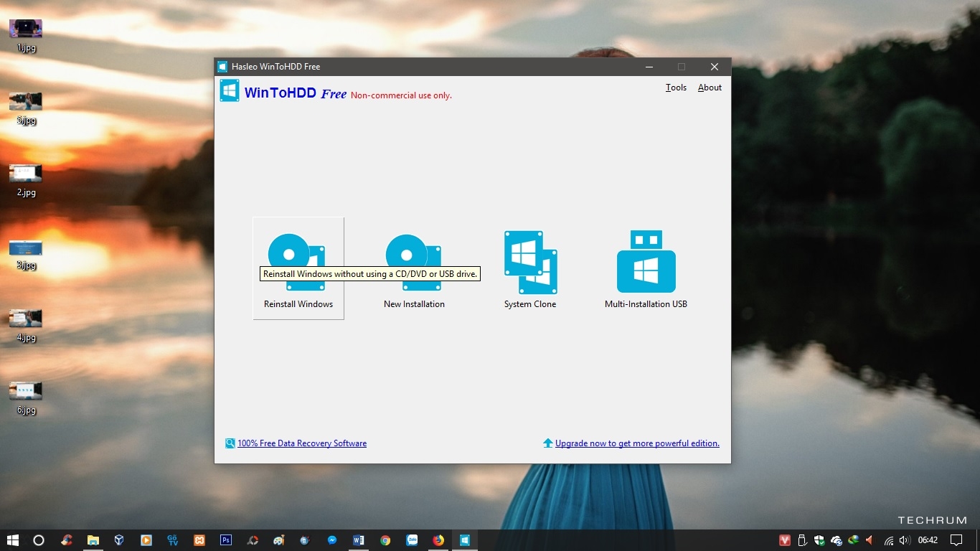
Task: Close the Hasleo WinToHDD window
Action: click(x=715, y=67)
